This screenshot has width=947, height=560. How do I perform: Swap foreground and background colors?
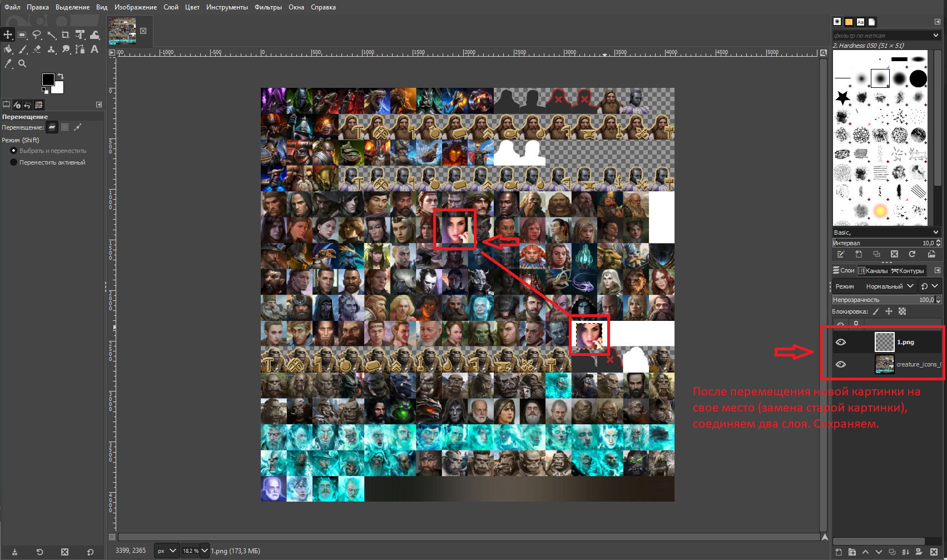coord(61,76)
